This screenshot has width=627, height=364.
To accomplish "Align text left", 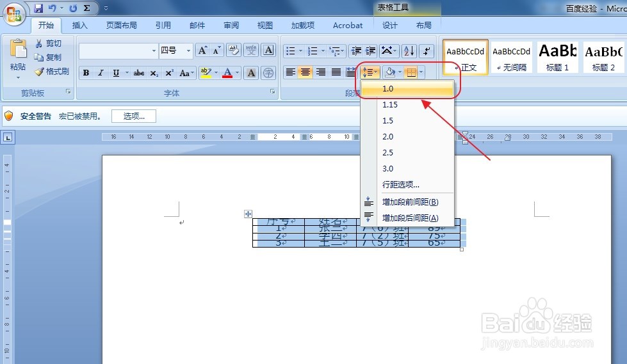I will [x=291, y=72].
